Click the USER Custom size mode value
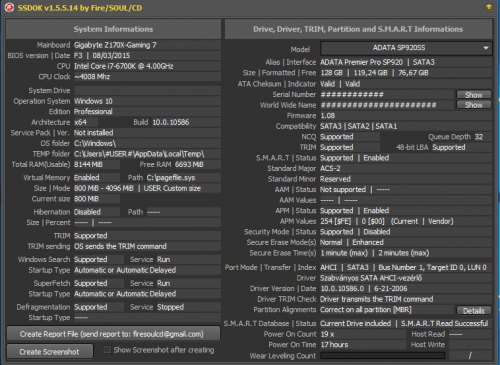500x365 pixels. coord(172,188)
